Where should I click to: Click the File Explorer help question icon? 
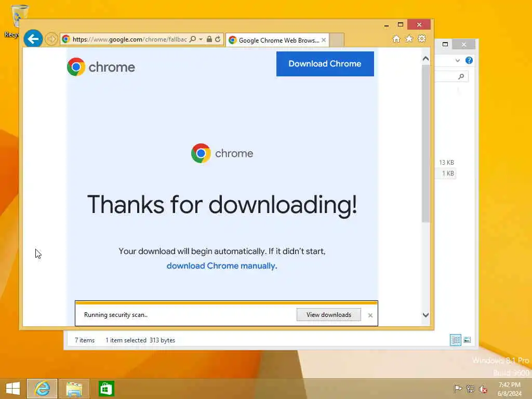point(469,60)
